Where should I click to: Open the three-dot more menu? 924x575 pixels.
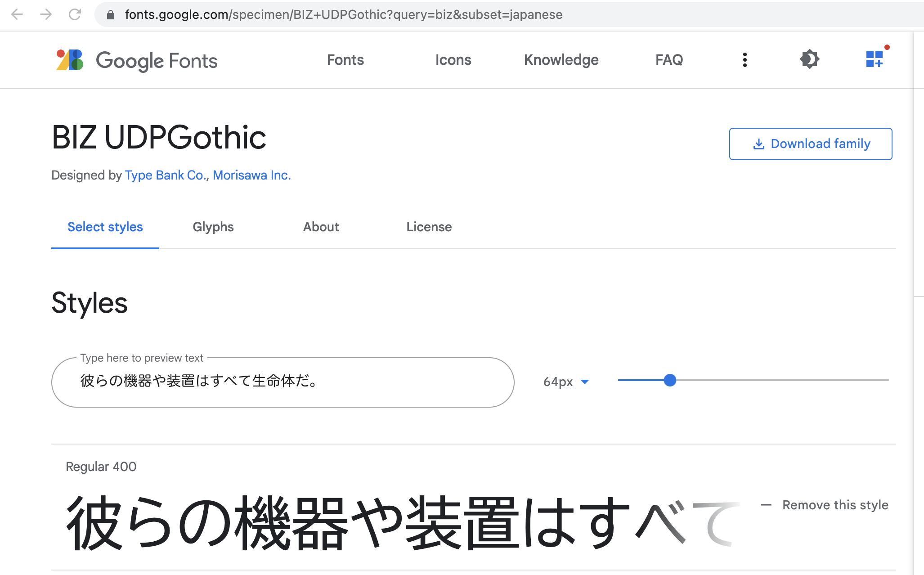(x=745, y=60)
